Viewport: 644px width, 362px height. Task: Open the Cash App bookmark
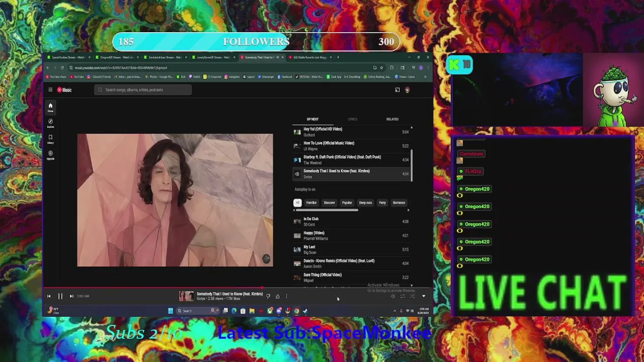(x=334, y=77)
